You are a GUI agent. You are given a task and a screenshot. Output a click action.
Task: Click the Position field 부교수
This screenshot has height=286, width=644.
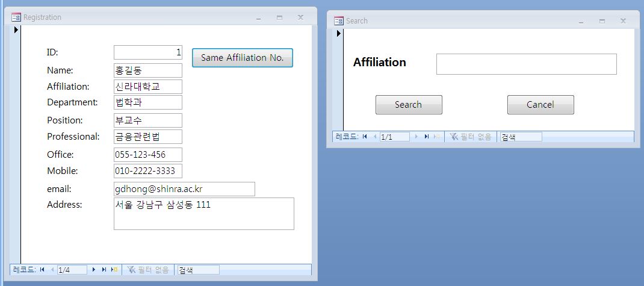pos(148,120)
